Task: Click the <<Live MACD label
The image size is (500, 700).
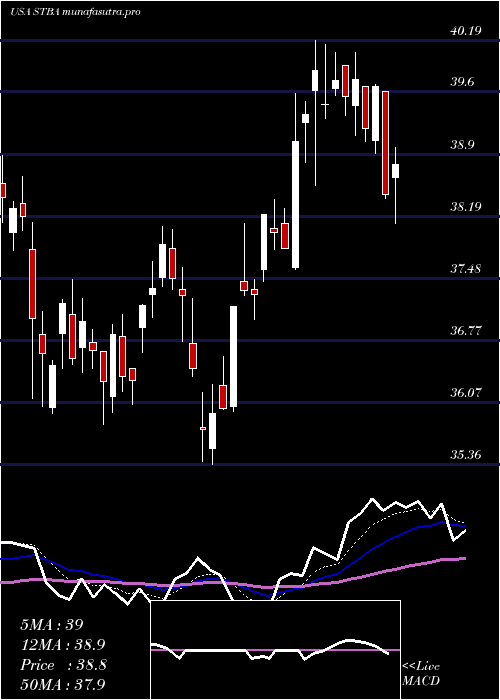Action: pos(421,674)
